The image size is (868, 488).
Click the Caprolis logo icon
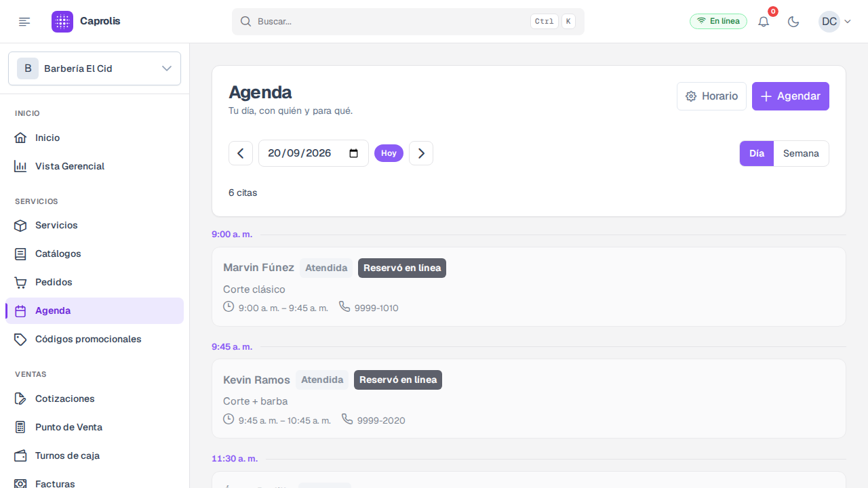pyautogui.click(x=62, y=22)
